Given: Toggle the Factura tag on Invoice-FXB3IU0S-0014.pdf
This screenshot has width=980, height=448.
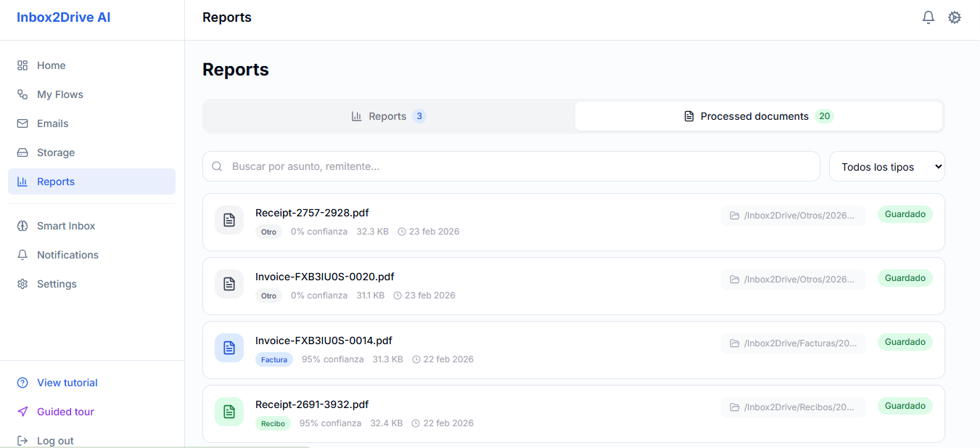Looking at the screenshot, I should (273, 359).
